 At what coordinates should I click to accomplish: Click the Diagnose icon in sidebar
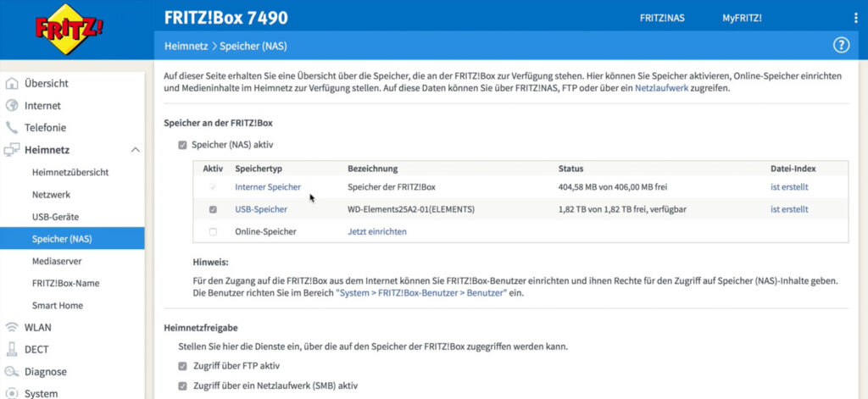point(12,371)
